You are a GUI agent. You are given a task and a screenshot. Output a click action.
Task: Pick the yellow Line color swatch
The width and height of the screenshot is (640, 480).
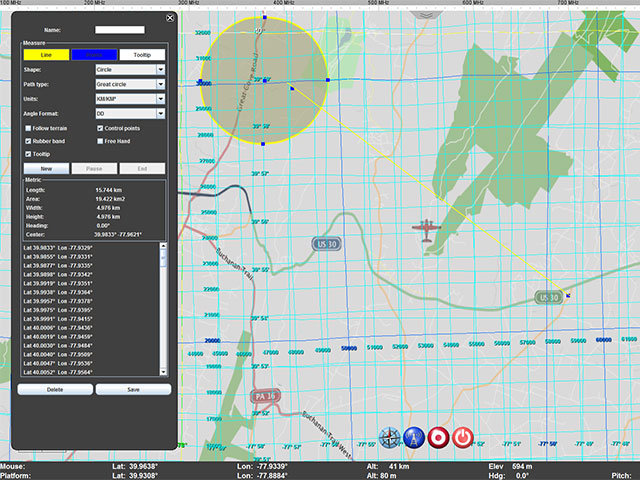pos(46,54)
